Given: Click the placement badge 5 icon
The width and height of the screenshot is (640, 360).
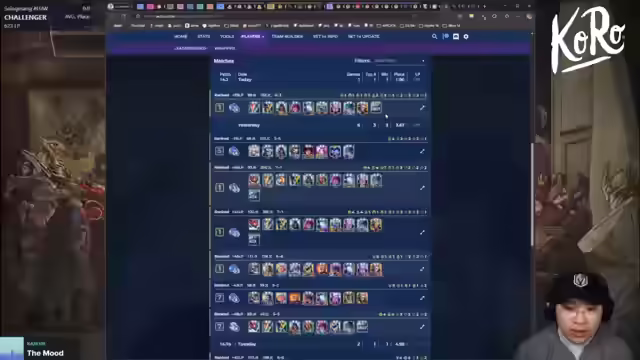Looking at the screenshot, I should (219, 151).
